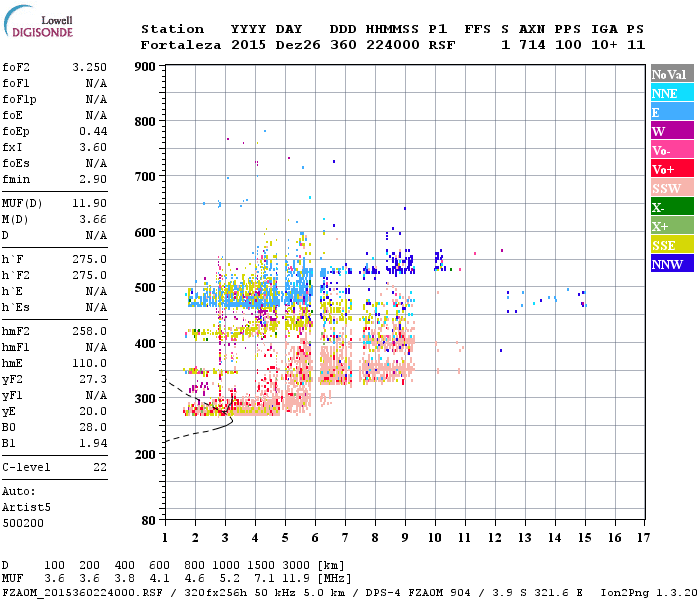Select the No Val legend swatch
Viewport: 700px width, 600px height.
click(672, 74)
